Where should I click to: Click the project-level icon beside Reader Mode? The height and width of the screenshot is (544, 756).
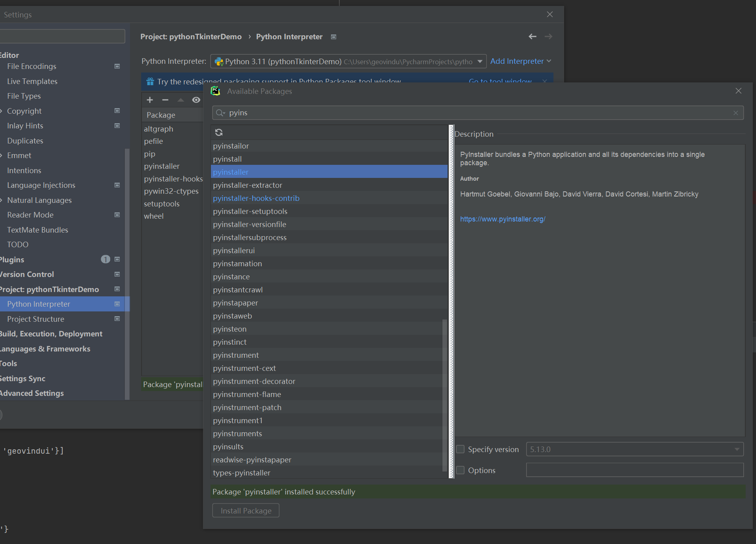click(117, 215)
